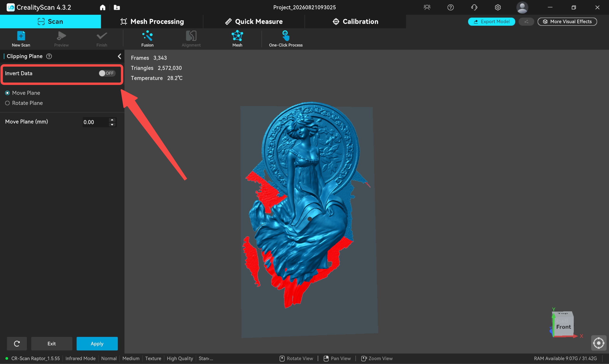The height and width of the screenshot is (364, 609).
Task: Click the Alignment tool icon
Action: (x=191, y=36)
